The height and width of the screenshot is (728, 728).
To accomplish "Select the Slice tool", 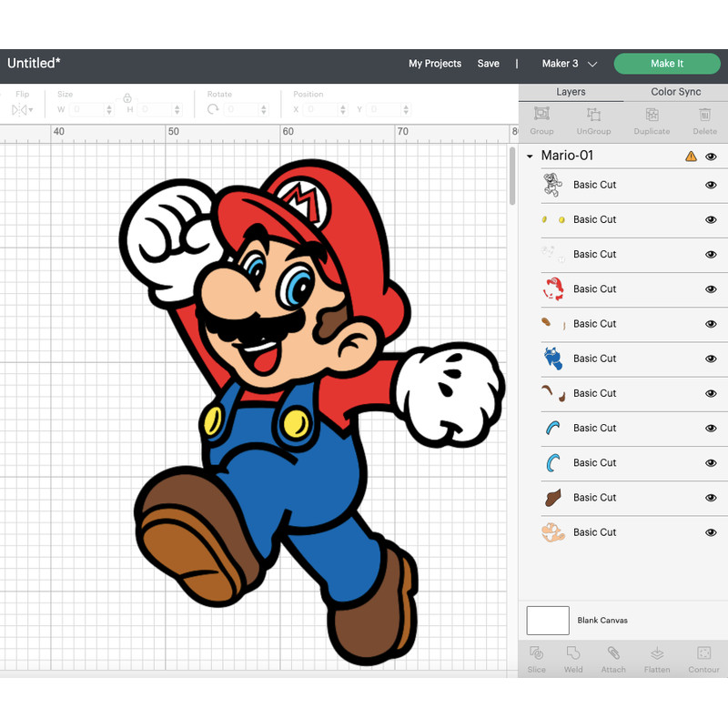I will [537, 658].
